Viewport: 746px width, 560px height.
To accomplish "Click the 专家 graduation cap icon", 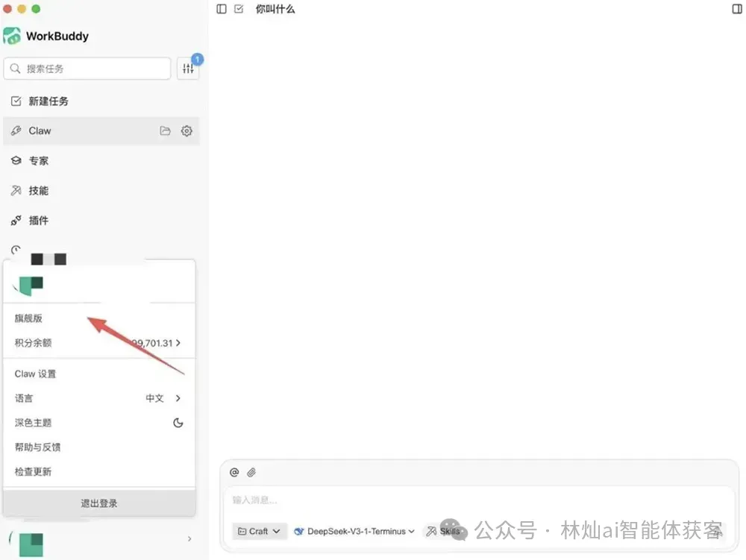I will (x=16, y=160).
